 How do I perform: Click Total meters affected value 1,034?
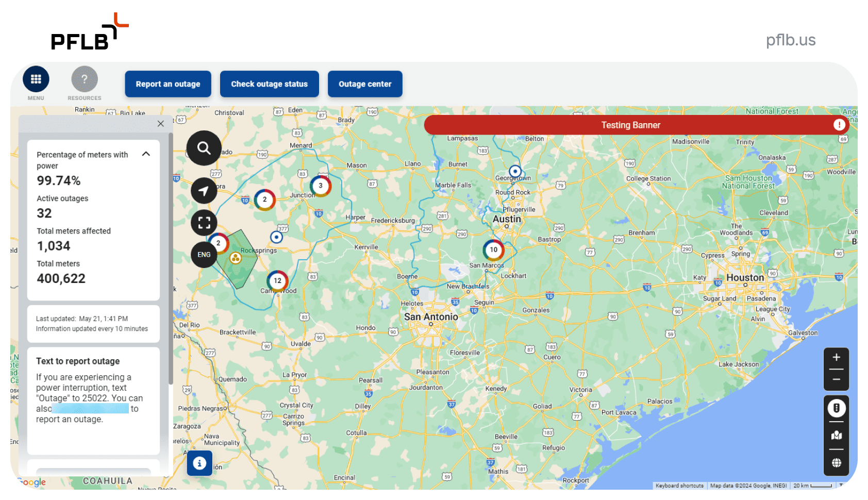(54, 246)
